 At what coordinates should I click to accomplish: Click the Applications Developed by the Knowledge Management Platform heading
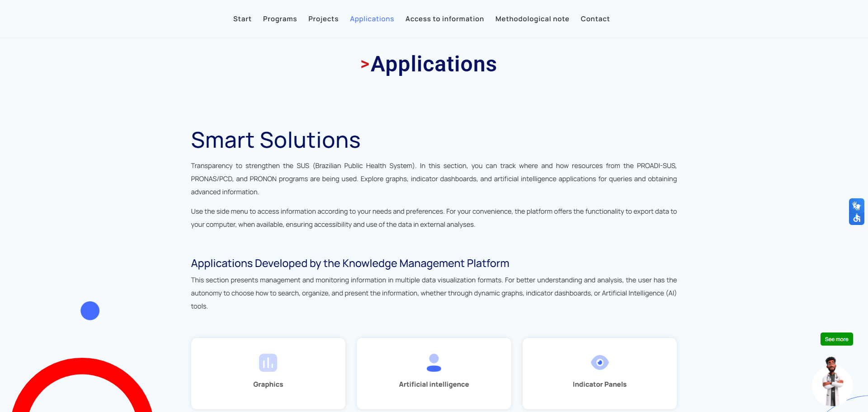coord(350,263)
